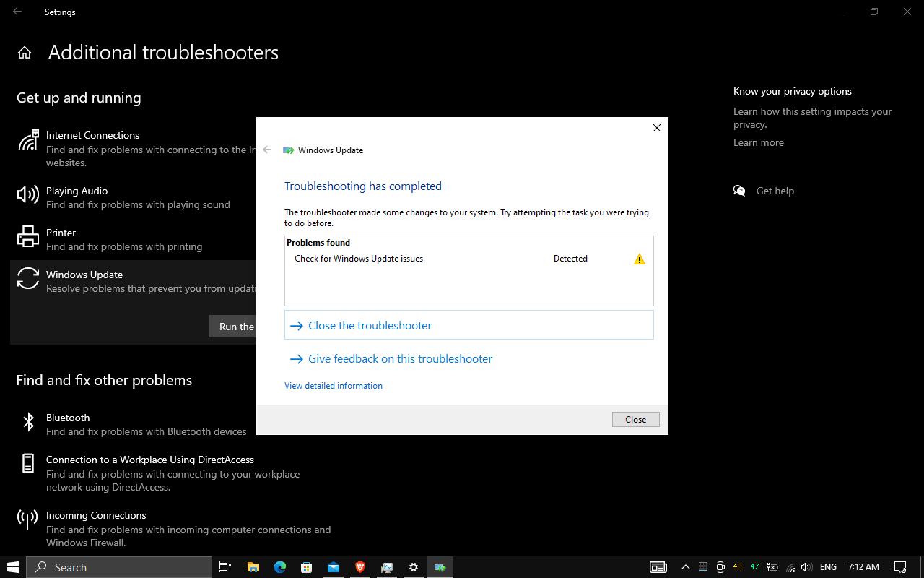Screen dimensions: 924x578
Task: Click Troubleshooting has completed heading
Action: [363, 186]
